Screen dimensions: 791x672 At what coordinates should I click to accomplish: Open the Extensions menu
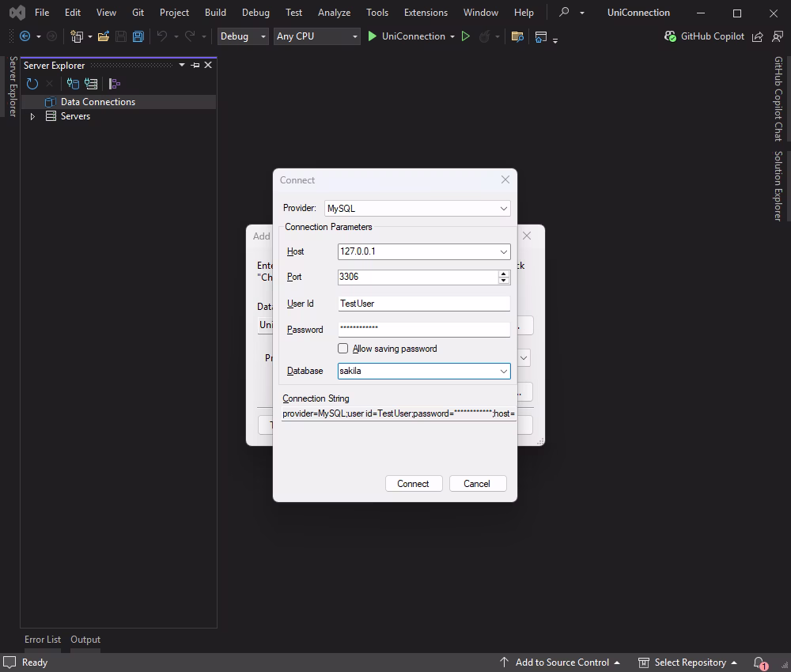click(426, 12)
